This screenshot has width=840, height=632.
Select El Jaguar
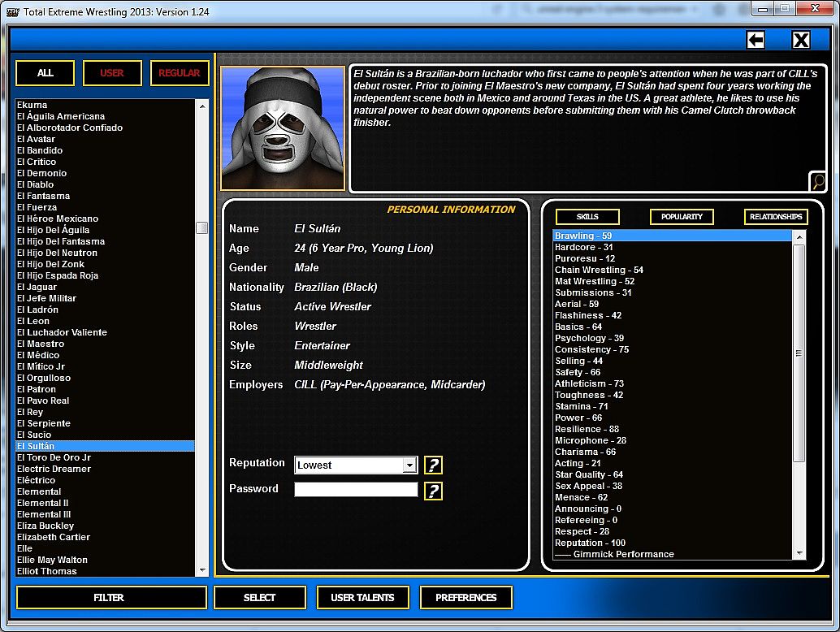pos(105,287)
